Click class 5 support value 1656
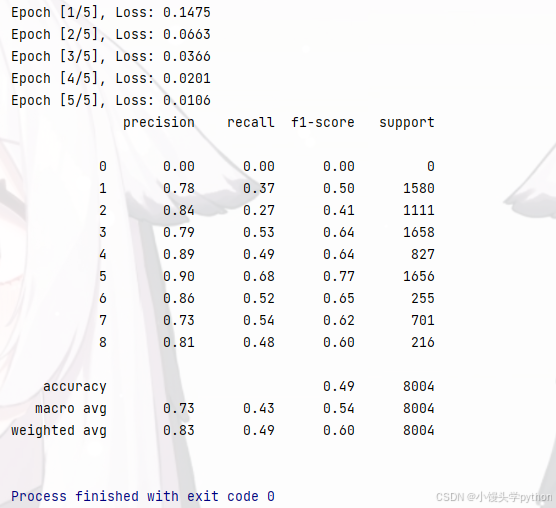The height and width of the screenshot is (508, 556). coord(419,277)
